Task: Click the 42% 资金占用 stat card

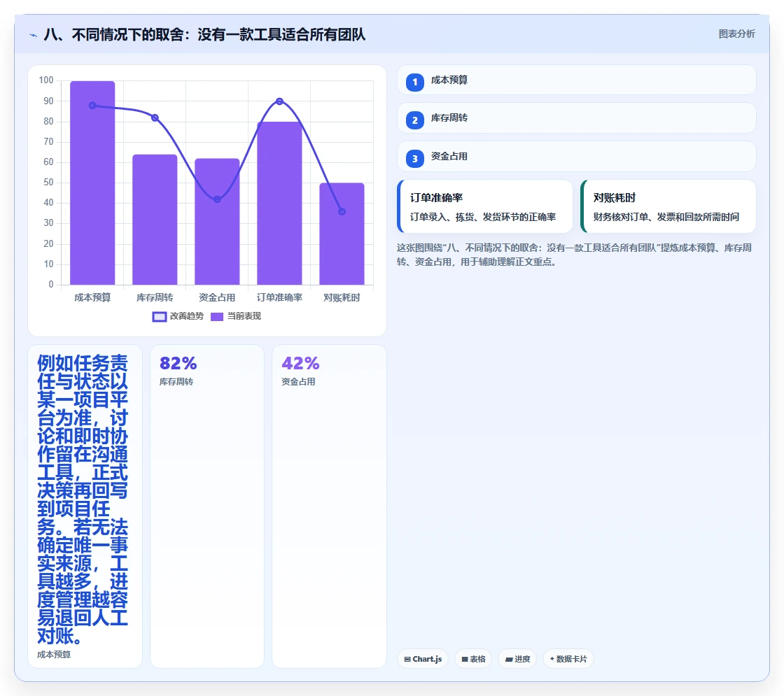Action: point(329,506)
